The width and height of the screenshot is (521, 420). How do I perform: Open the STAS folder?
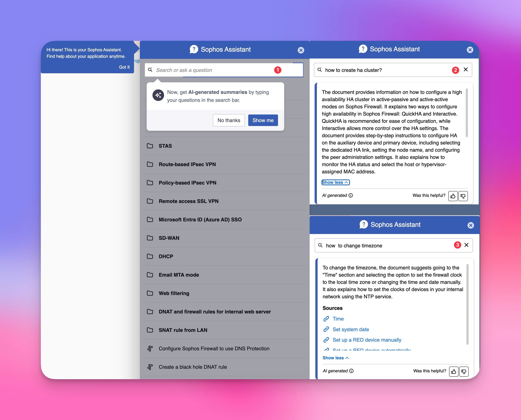(x=165, y=146)
